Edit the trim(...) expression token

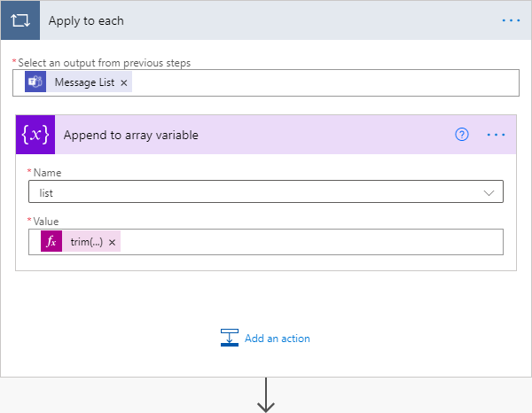coord(86,242)
